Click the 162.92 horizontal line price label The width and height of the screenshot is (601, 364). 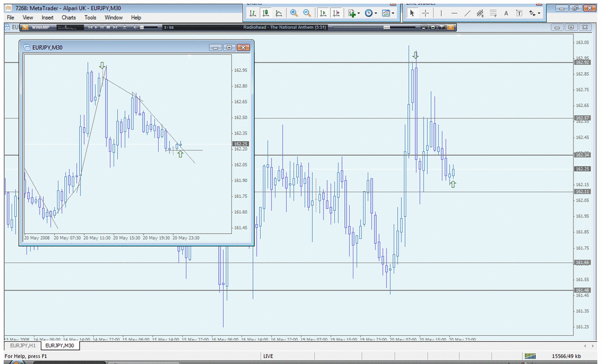pos(582,62)
